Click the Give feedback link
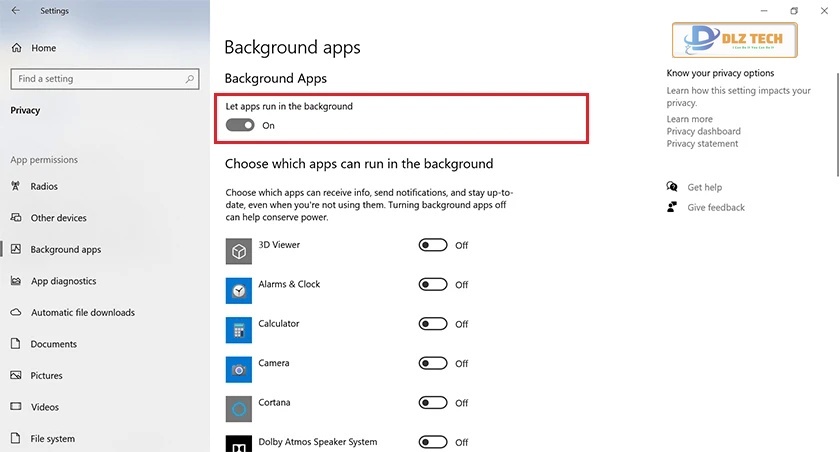Image resolution: width=840 pixels, height=452 pixels. [715, 207]
